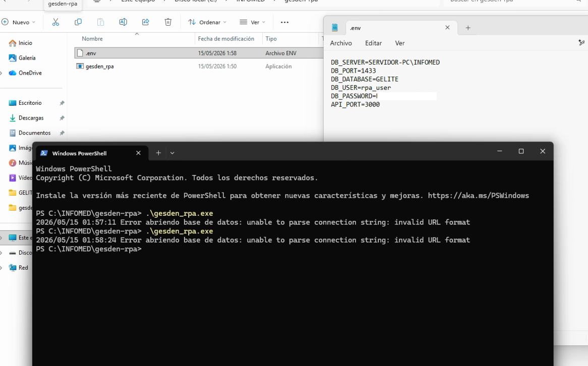Image resolution: width=588 pixels, height=366 pixels.
Task: Click the .env file icon in file list
Action: point(80,53)
